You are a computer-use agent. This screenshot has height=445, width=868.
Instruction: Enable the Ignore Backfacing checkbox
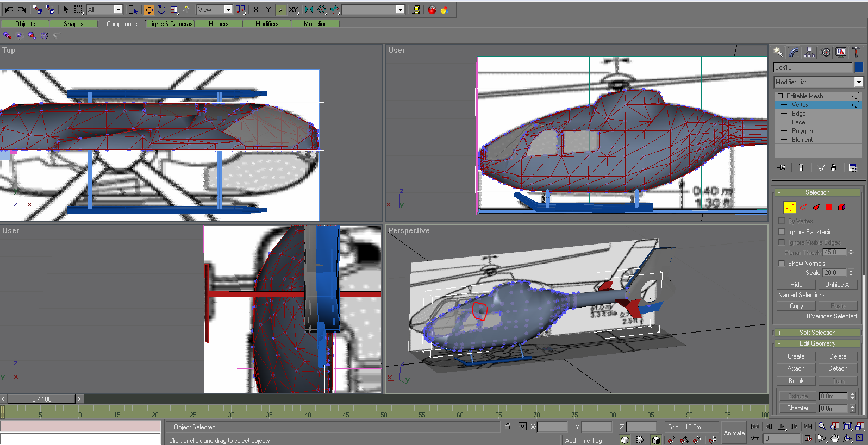click(x=782, y=232)
